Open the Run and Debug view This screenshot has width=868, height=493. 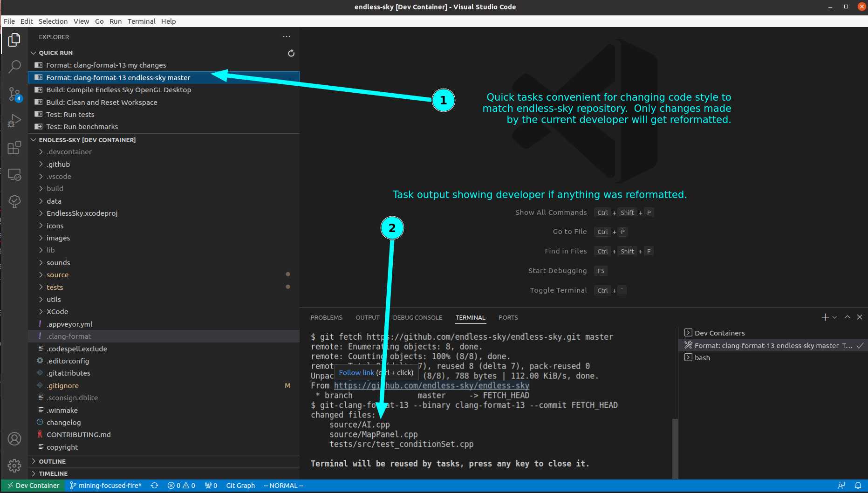pyautogui.click(x=14, y=121)
